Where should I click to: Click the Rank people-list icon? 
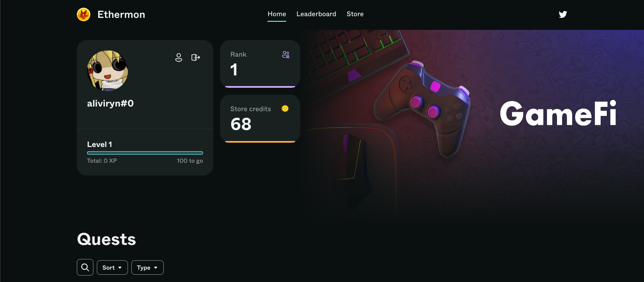coord(286,55)
